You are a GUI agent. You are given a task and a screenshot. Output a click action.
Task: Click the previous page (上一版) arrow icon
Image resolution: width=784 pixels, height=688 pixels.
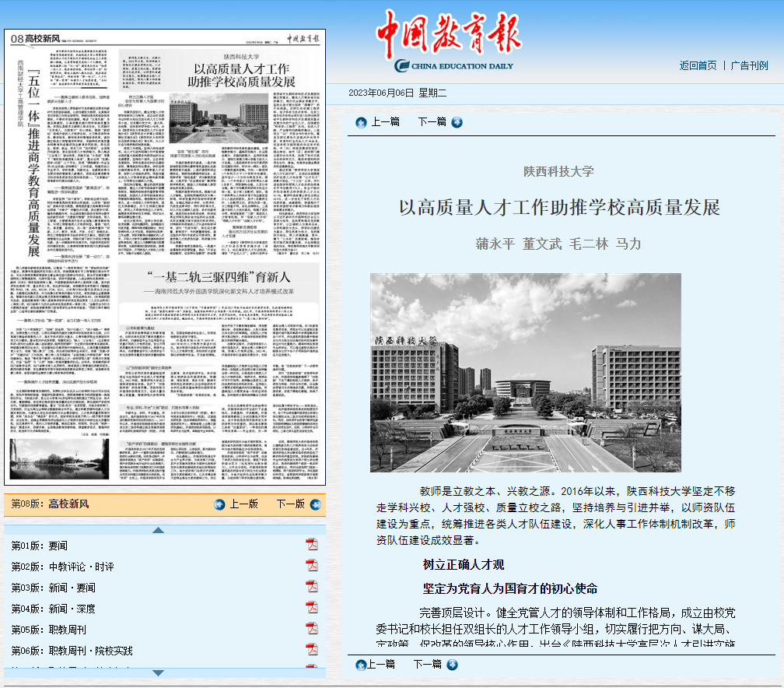click(219, 504)
